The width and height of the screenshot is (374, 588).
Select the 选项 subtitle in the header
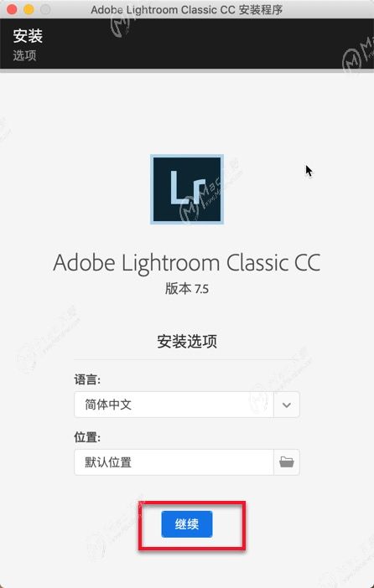tap(25, 55)
